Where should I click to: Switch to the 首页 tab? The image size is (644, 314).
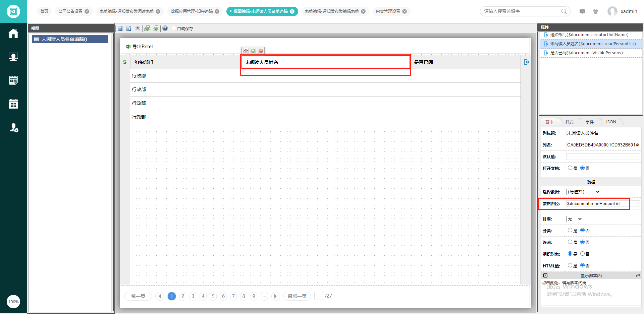click(44, 11)
